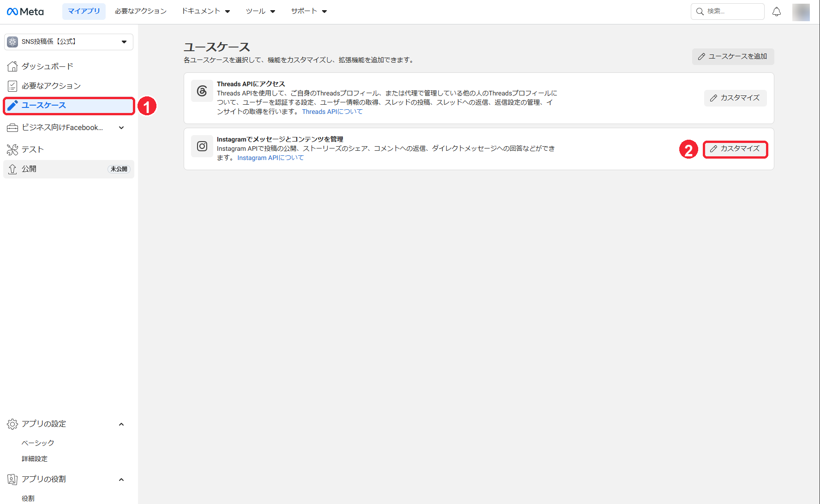Click the magnifier icon in search box
This screenshot has height=504, width=820.
tap(700, 12)
